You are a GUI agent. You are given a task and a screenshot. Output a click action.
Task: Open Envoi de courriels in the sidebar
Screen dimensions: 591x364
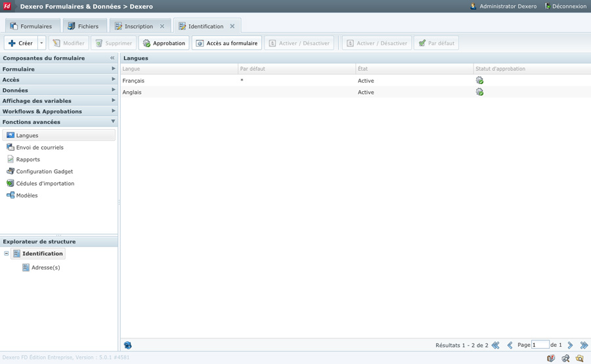click(x=39, y=148)
